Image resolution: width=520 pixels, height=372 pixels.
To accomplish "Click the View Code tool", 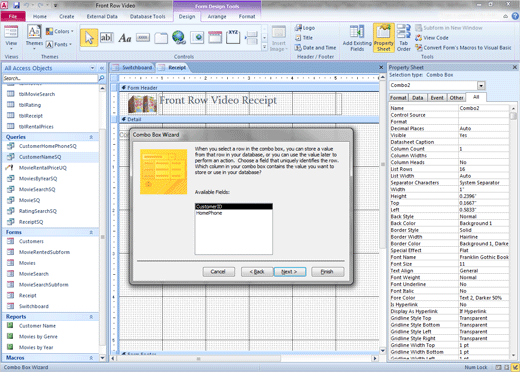I will click(x=432, y=38).
